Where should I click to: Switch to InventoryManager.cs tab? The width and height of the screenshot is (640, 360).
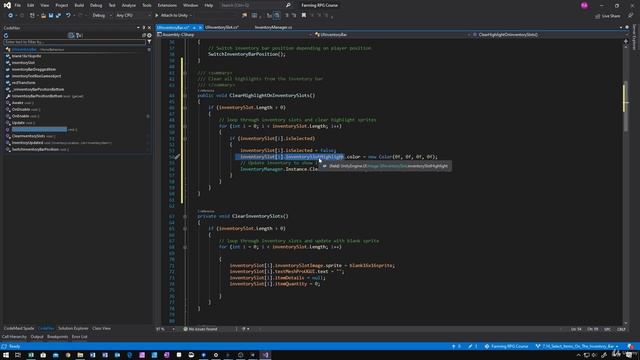[273, 27]
